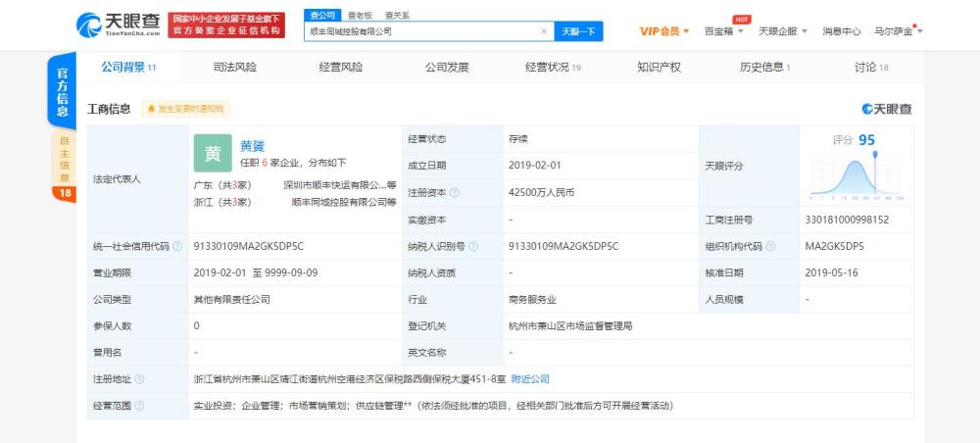Click the green 黄 avatar tile
This screenshot has width=980, height=443.
point(213,153)
